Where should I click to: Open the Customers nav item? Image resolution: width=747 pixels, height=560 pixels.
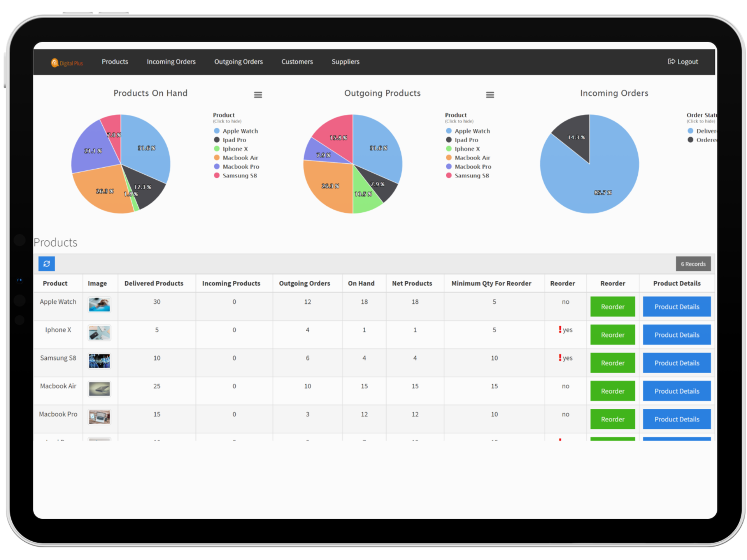click(x=297, y=61)
